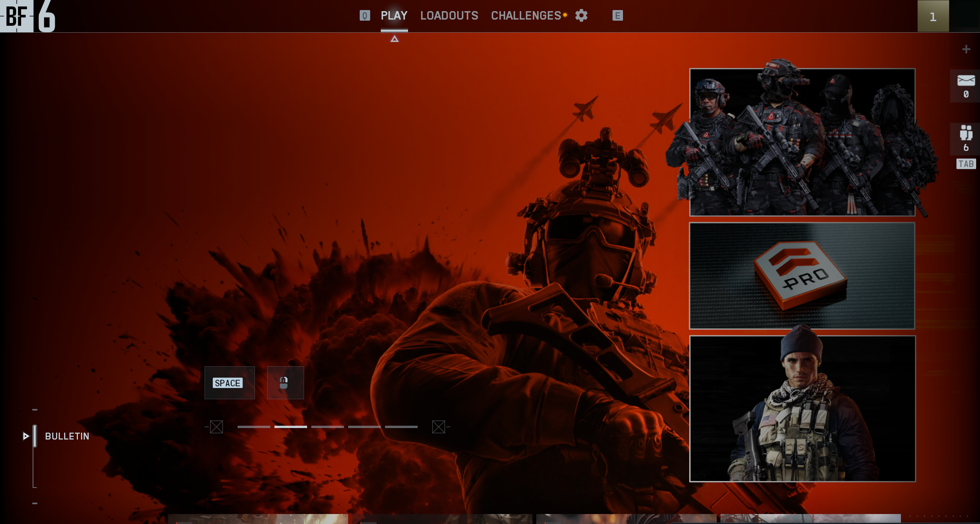Open the mail inbox envelope icon
Viewport: 980px width, 524px height.
coord(966,81)
